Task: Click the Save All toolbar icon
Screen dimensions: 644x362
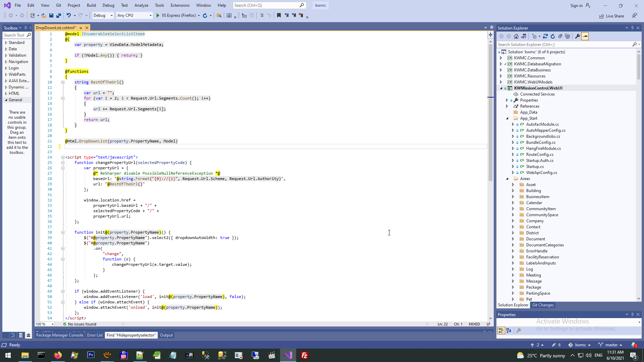Action: [59, 15]
